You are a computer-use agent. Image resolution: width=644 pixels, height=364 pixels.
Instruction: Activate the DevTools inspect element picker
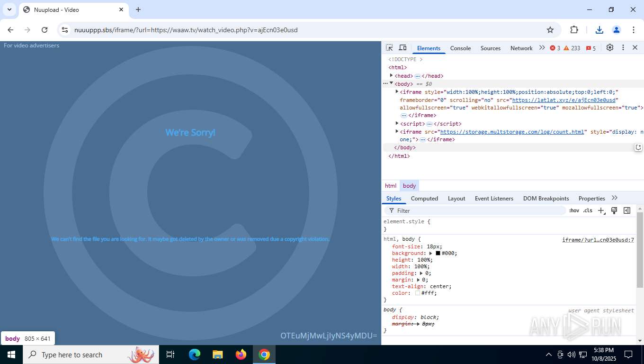[x=389, y=48]
